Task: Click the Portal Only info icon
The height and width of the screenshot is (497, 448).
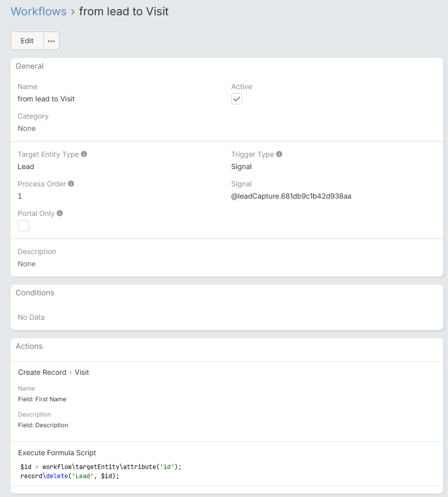Action: tap(60, 213)
